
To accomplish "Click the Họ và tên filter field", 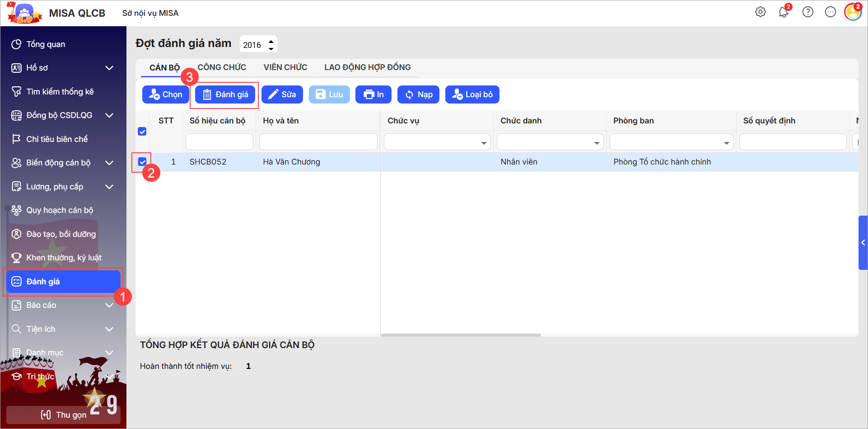I will click(x=318, y=142).
